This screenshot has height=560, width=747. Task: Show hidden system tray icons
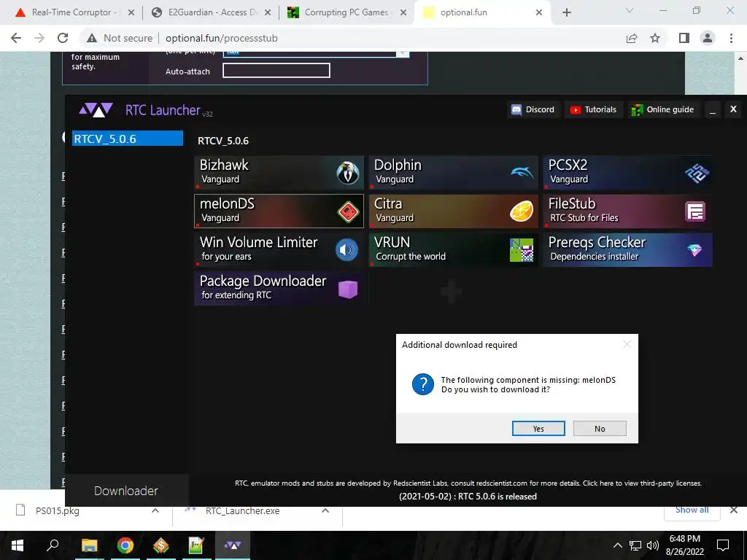coord(617,545)
